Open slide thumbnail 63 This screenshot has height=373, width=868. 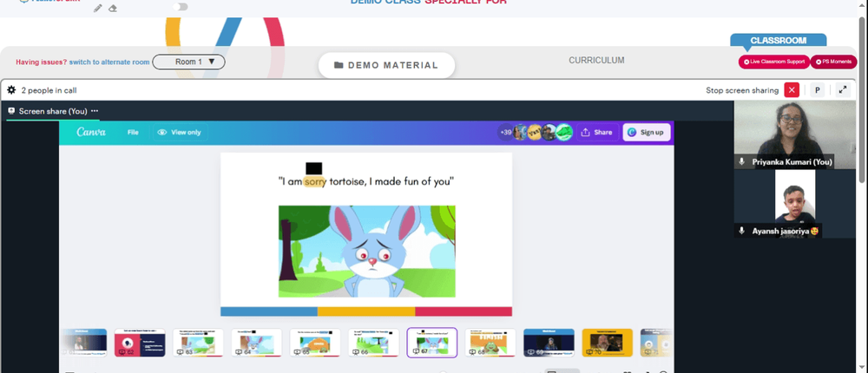pyautogui.click(x=198, y=343)
